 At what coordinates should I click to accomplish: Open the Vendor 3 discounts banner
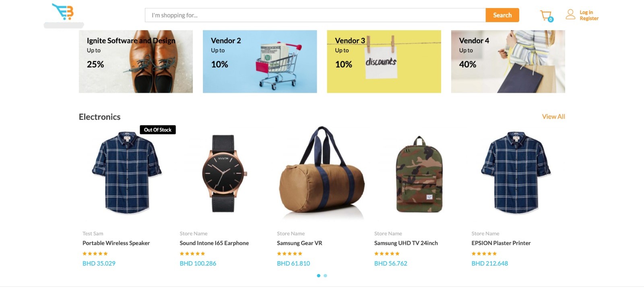pyautogui.click(x=384, y=62)
